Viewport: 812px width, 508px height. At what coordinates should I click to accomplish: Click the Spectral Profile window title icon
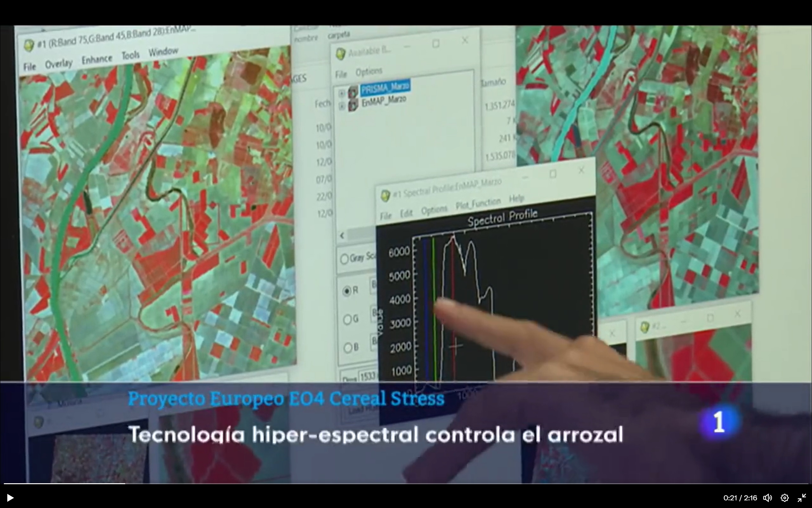385,196
